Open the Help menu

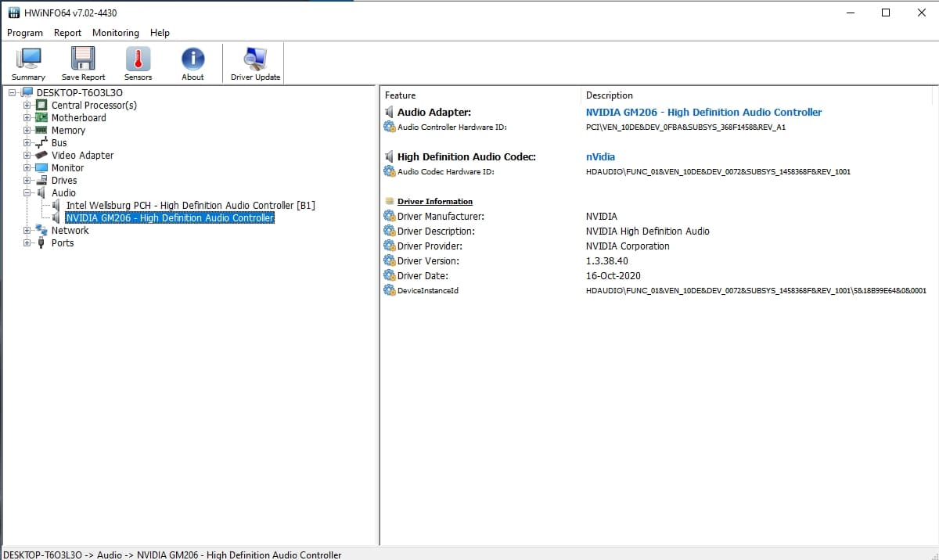click(x=160, y=33)
